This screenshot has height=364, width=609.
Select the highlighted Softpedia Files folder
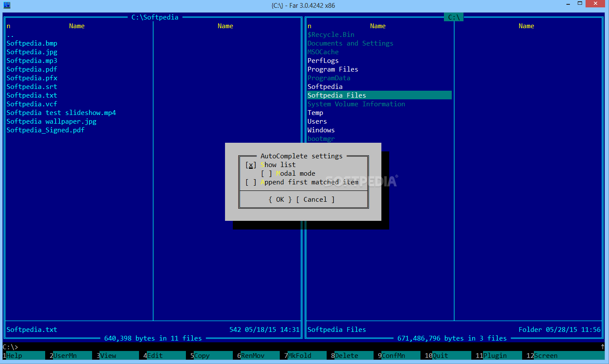click(379, 95)
